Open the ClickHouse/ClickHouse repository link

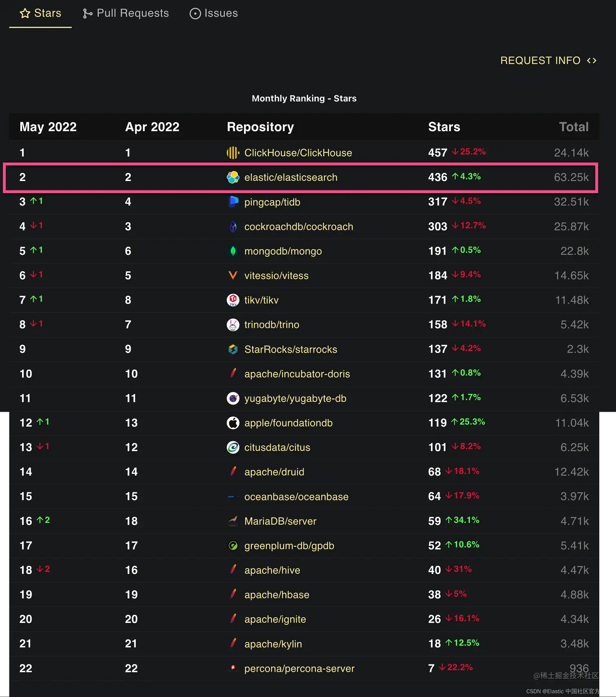point(298,153)
